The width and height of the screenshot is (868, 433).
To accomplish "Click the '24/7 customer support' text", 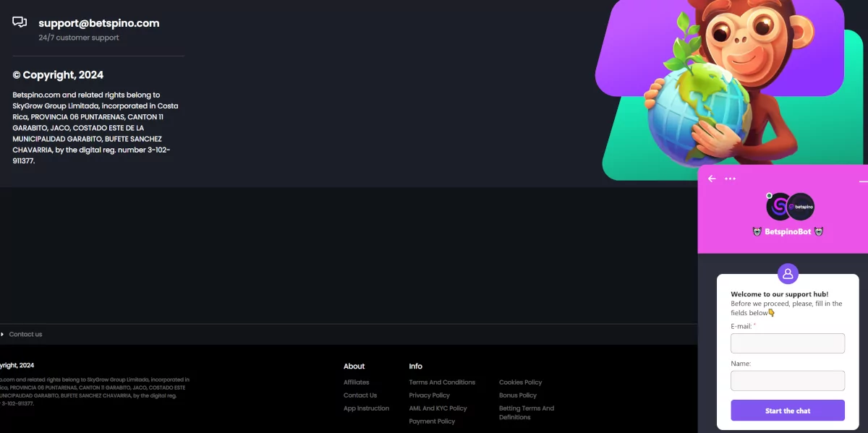I will (x=79, y=38).
